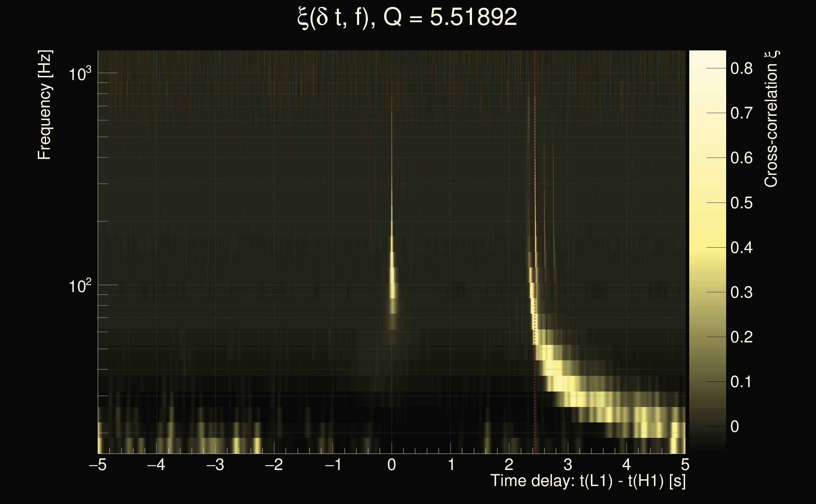This screenshot has height=504, width=816.
Task: Click the Cross-correlation ξ colorbar label
Action: (x=771, y=119)
